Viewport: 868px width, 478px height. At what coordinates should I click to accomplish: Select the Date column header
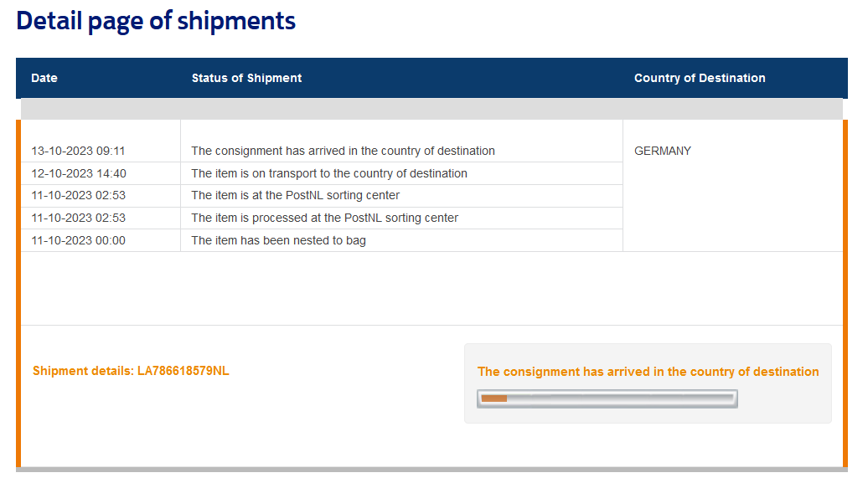click(44, 78)
